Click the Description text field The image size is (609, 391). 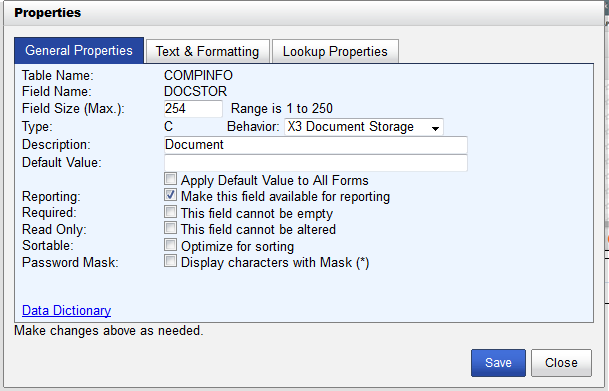(x=315, y=145)
